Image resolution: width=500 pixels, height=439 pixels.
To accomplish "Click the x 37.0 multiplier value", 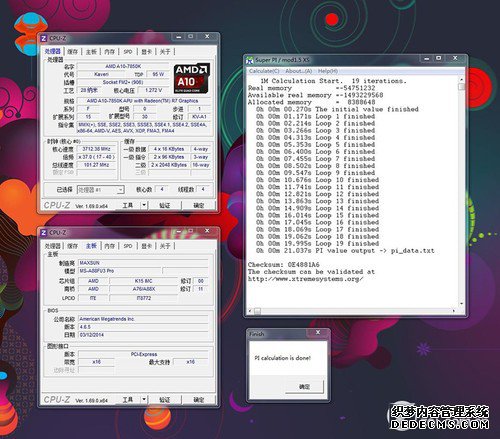I will pyautogui.click(x=96, y=157).
